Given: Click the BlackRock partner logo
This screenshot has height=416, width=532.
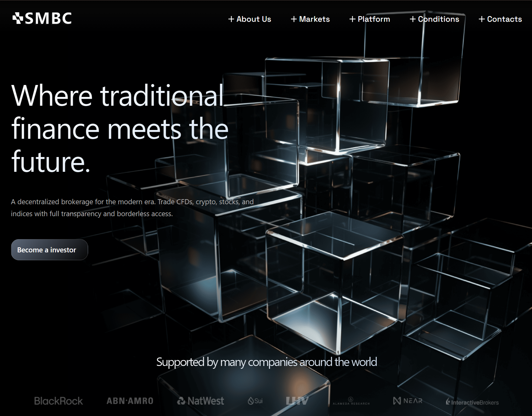Looking at the screenshot, I should tap(59, 401).
